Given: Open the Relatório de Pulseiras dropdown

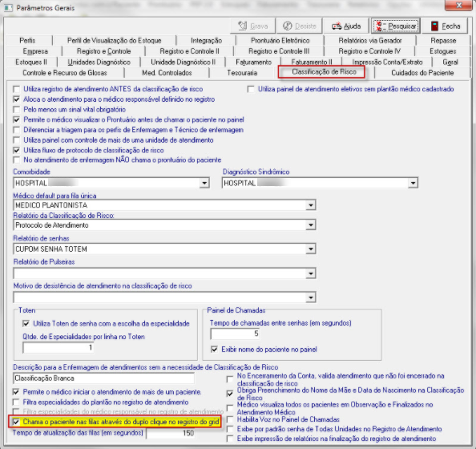Looking at the screenshot, I should coord(311,273).
